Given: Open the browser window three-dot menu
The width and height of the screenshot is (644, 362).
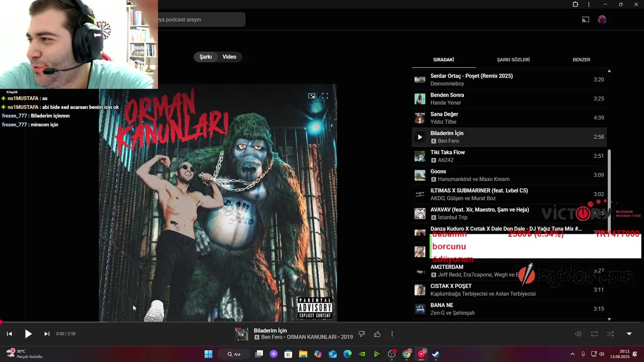Looking at the screenshot, I should click(x=589, y=5).
